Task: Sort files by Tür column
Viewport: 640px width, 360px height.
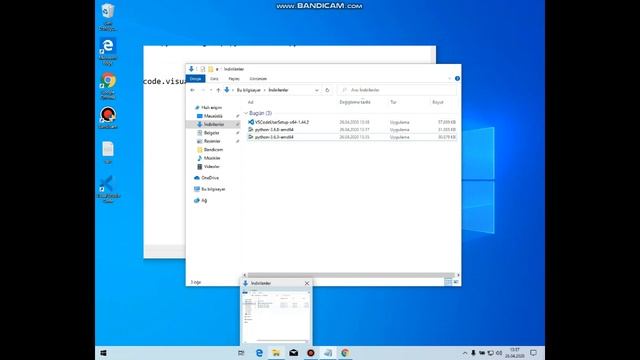Action: (x=393, y=102)
